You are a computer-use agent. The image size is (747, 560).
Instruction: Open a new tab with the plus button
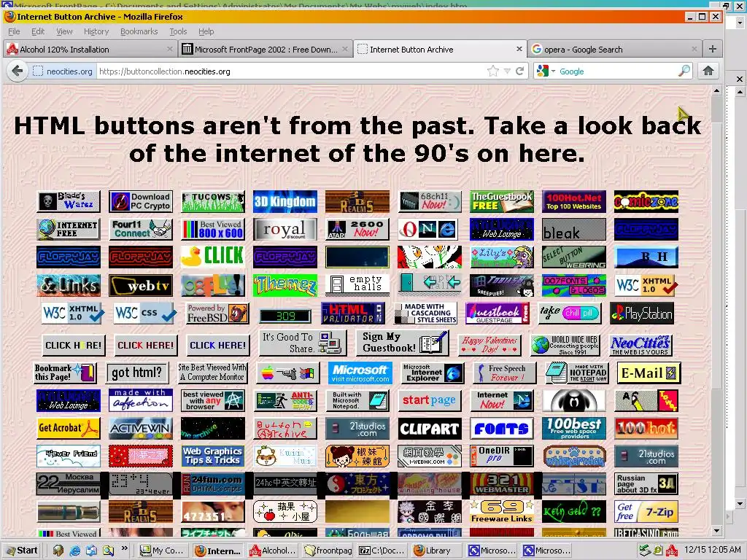(712, 49)
